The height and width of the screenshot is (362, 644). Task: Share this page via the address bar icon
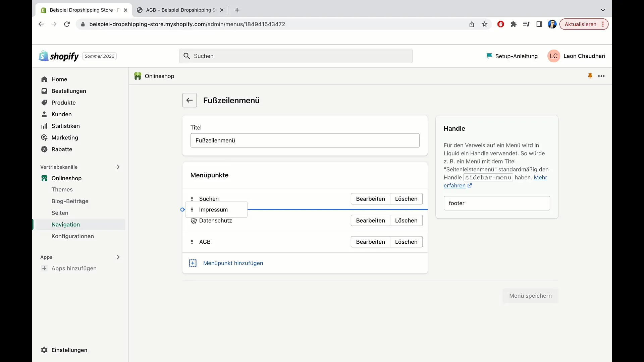[x=472, y=24]
